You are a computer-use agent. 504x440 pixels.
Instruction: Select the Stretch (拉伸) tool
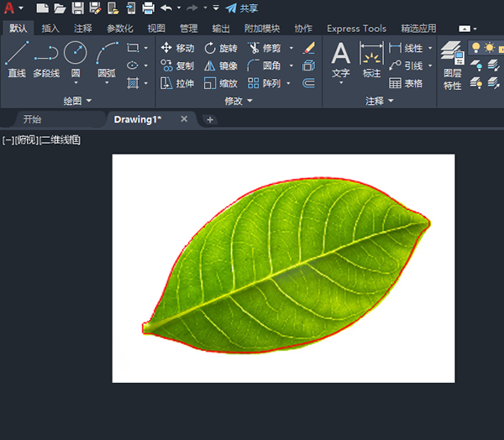[177, 83]
